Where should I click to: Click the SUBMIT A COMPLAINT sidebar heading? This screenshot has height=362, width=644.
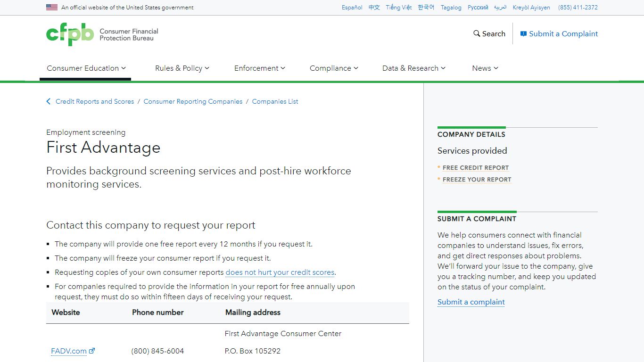click(x=477, y=219)
